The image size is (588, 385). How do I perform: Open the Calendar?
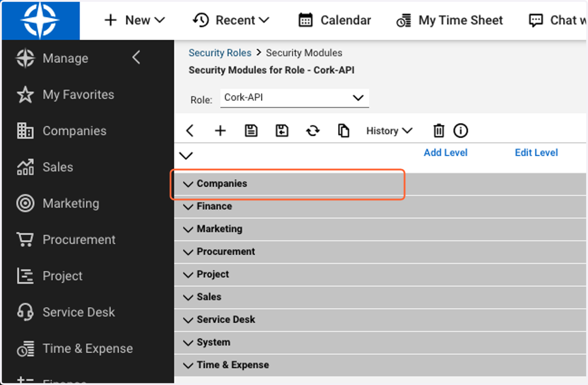tap(335, 20)
